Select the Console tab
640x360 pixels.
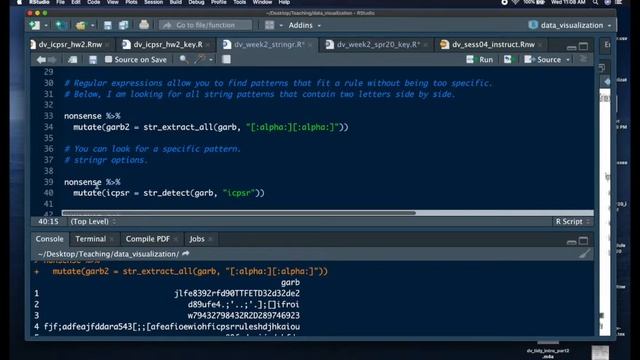pyautogui.click(x=49, y=239)
